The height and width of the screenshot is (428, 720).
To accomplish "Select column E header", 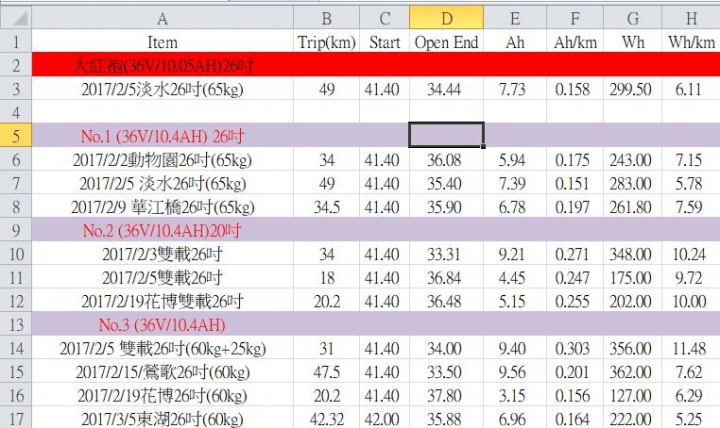I will click(515, 18).
